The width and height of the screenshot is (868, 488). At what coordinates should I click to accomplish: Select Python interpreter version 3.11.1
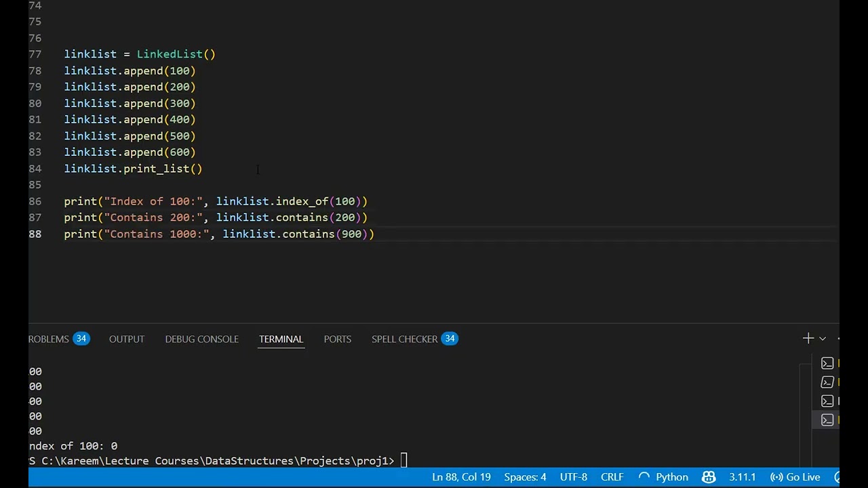pos(742,477)
